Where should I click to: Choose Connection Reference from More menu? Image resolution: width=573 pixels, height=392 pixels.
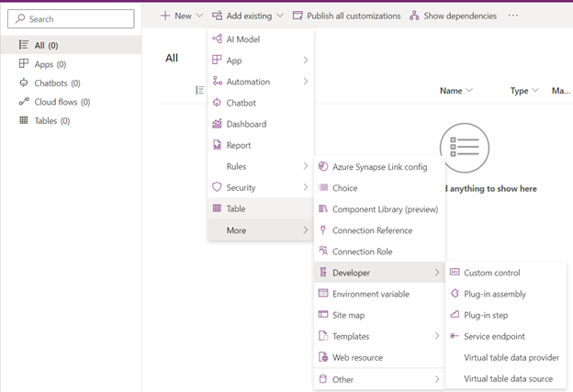point(379,230)
